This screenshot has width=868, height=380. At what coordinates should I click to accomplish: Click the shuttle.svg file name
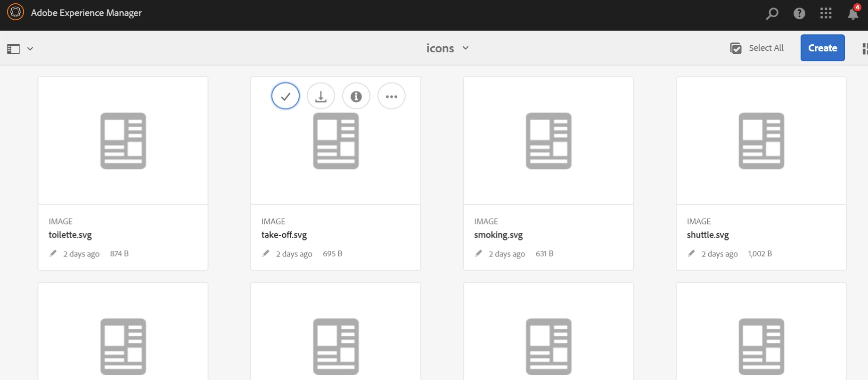pyautogui.click(x=708, y=235)
